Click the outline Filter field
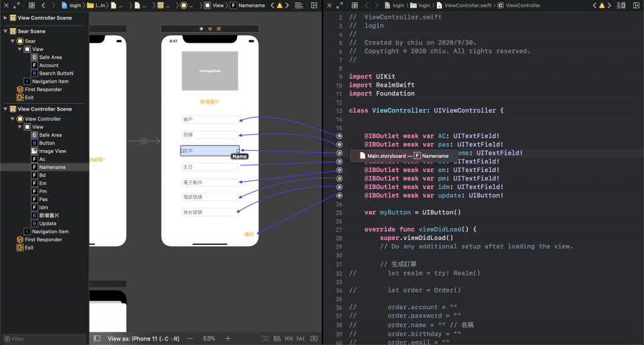This screenshot has height=345, width=644. pos(45,339)
